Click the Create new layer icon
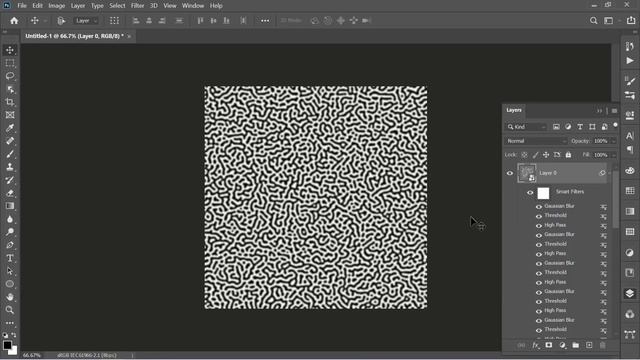Image resolution: width=640 pixels, height=360 pixels. pos(589,345)
